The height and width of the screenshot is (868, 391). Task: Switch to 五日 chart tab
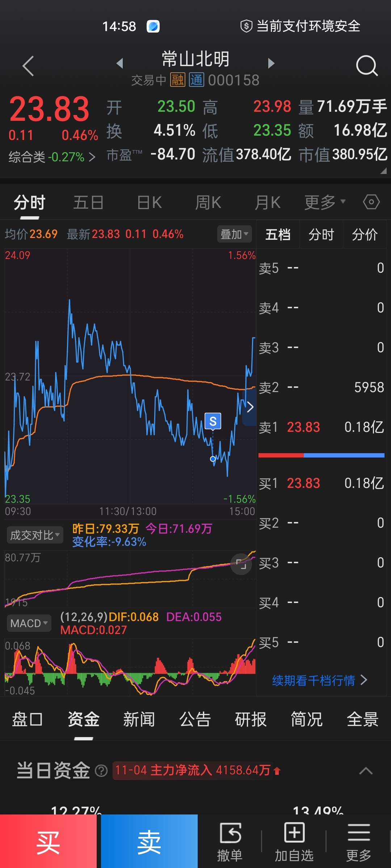click(88, 203)
